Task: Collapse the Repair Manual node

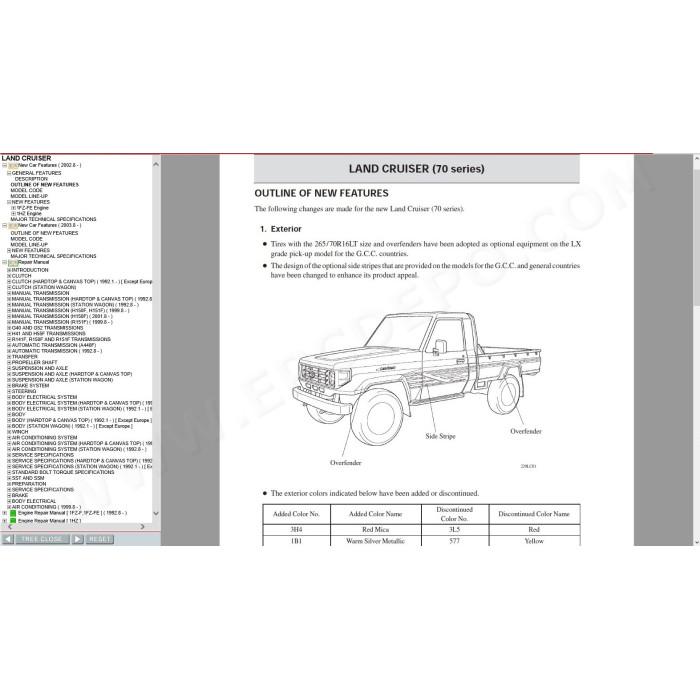Action: [4, 263]
